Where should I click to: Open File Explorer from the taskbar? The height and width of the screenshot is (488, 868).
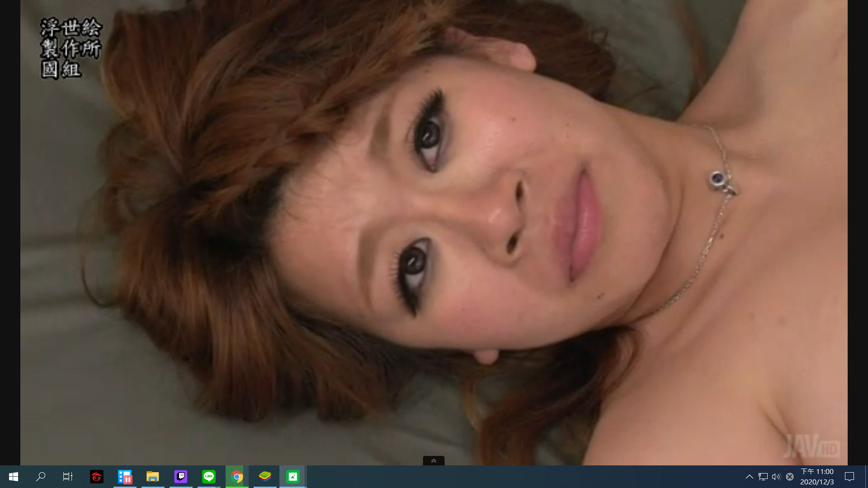(x=153, y=477)
